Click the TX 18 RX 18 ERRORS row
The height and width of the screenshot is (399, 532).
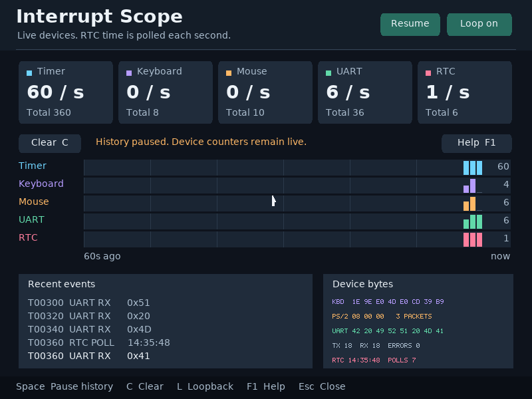(376, 345)
